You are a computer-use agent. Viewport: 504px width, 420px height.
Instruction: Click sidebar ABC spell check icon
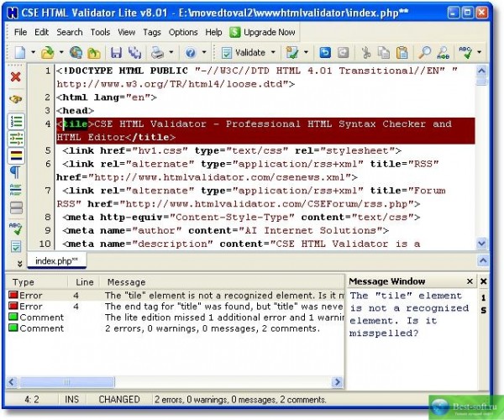[16, 228]
